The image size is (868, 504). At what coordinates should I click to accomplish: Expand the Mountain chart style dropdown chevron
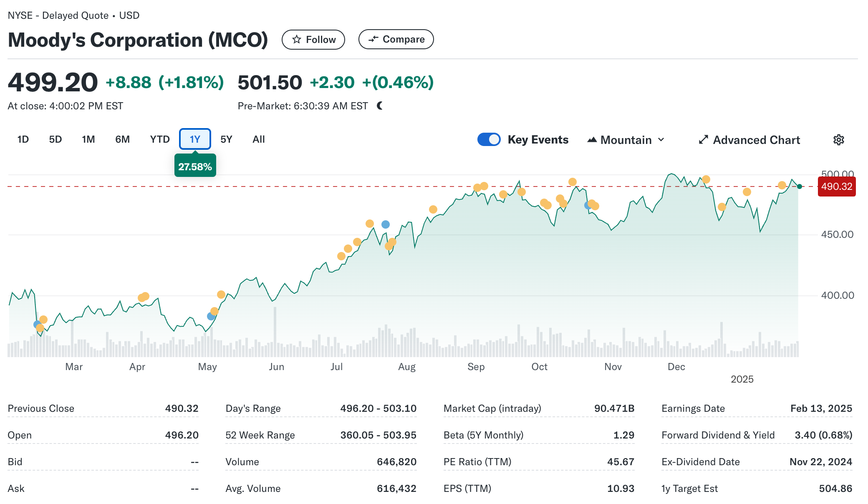tap(661, 140)
